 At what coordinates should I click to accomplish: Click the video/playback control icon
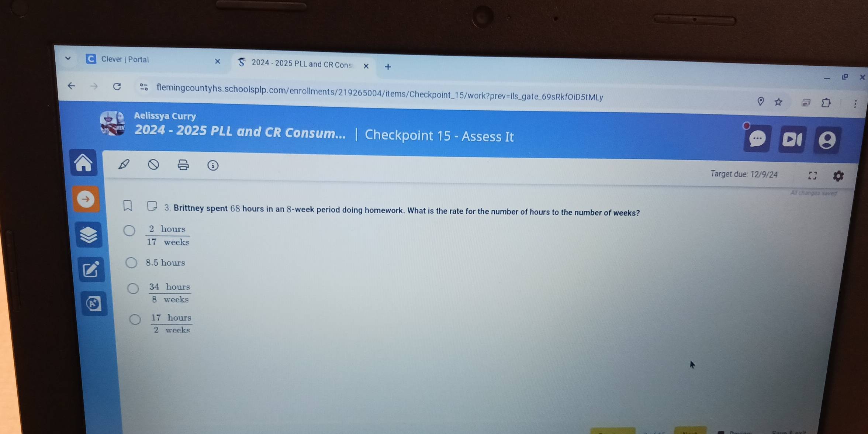(x=793, y=138)
